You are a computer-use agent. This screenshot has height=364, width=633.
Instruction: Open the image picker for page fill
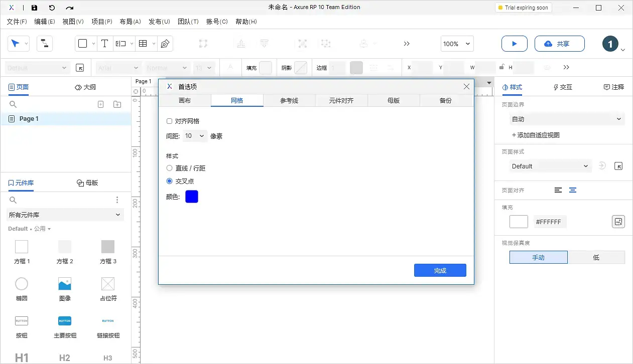click(618, 221)
